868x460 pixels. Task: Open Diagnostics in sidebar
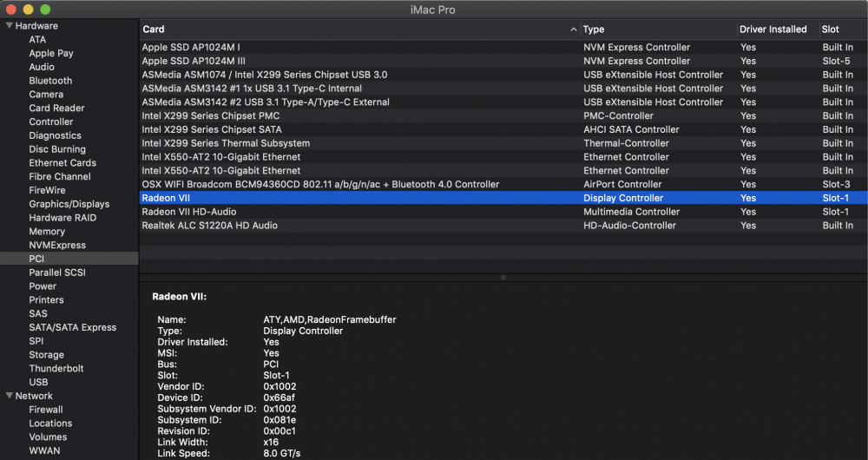[55, 135]
